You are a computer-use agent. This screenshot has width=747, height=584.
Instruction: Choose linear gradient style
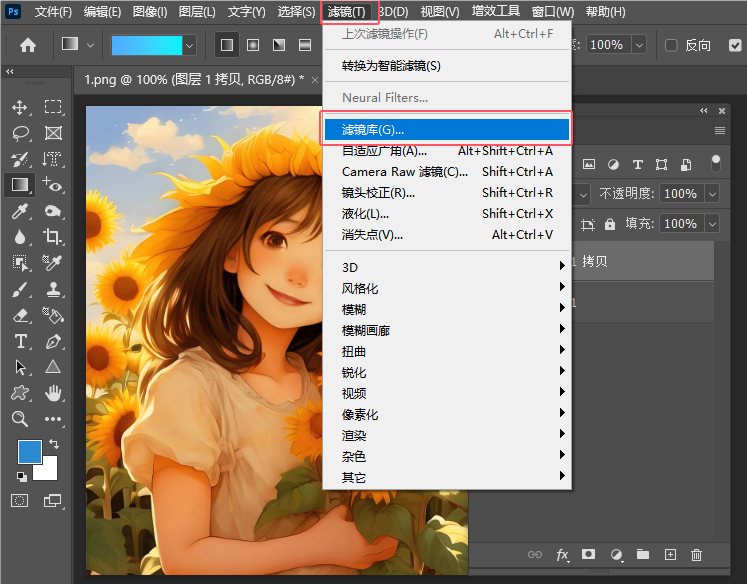(227, 45)
